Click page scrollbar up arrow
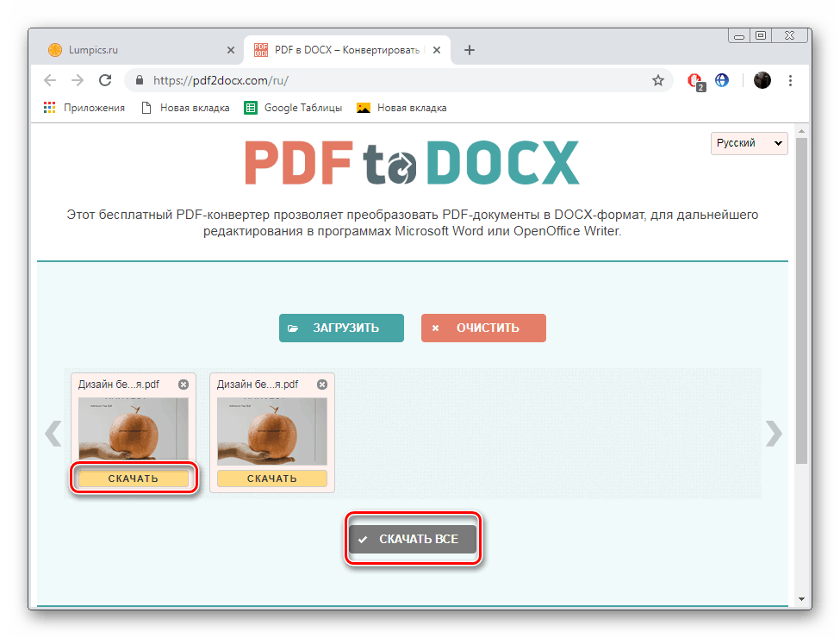The width and height of the screenshot is (840, 638). [x=801, y=131]
